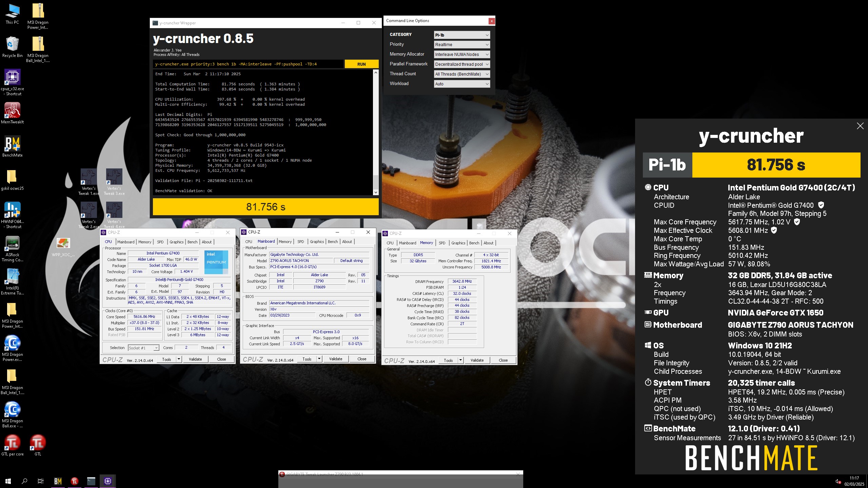The image size is (868, 488).
Task: Click Close in right CPU-Z window
Action: tap(503, 360)
